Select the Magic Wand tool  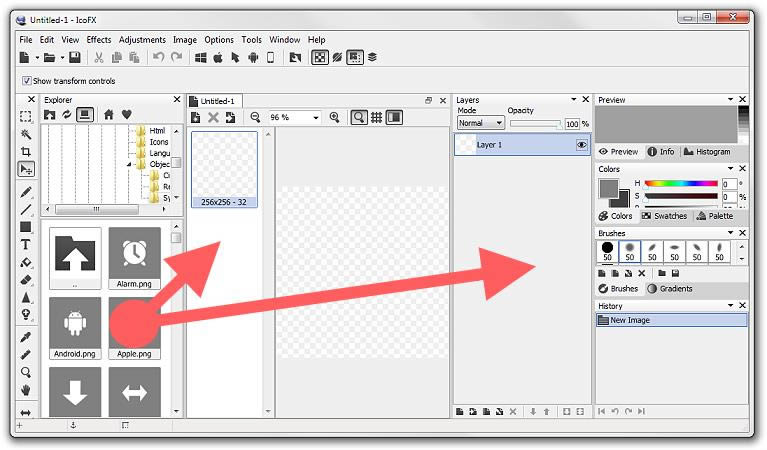point(25,134)
